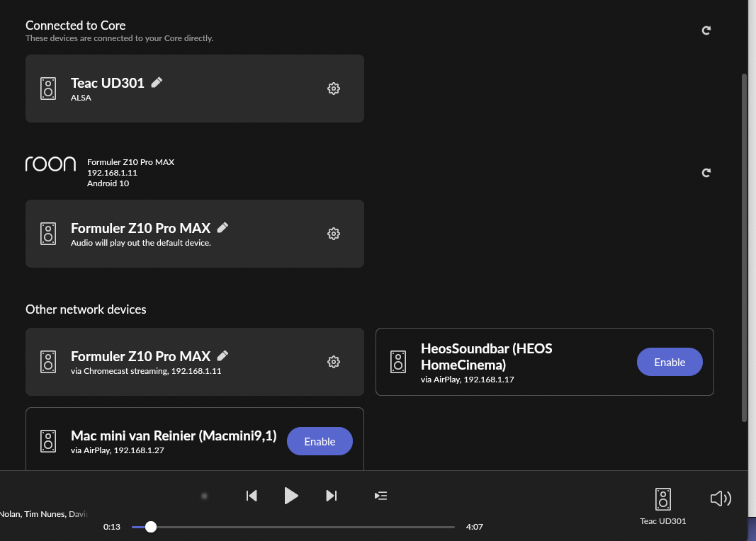Skip to the next track

tap(331, 496)
